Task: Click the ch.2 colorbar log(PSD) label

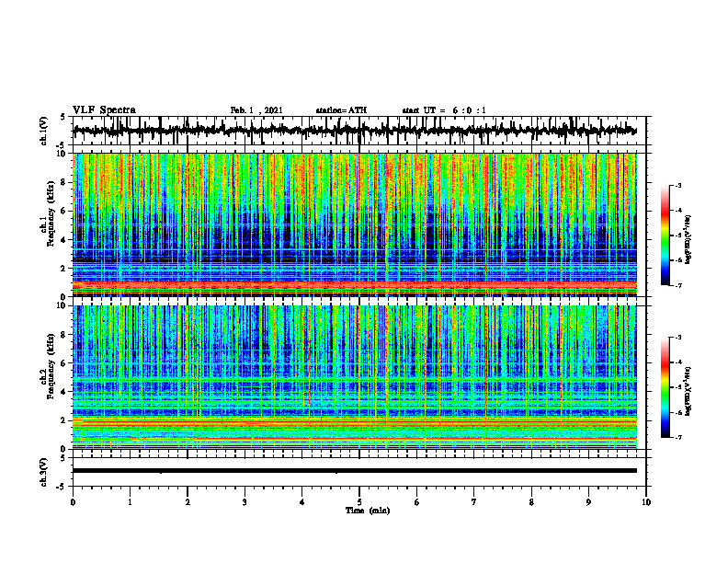Action: tap(688, 391)
